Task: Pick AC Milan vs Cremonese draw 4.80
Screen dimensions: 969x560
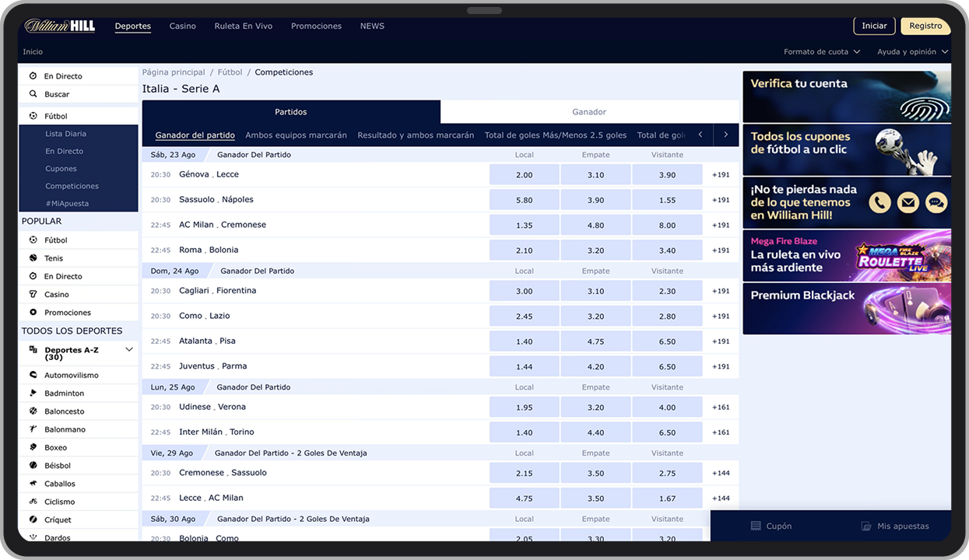Action: tap(596, 226)
